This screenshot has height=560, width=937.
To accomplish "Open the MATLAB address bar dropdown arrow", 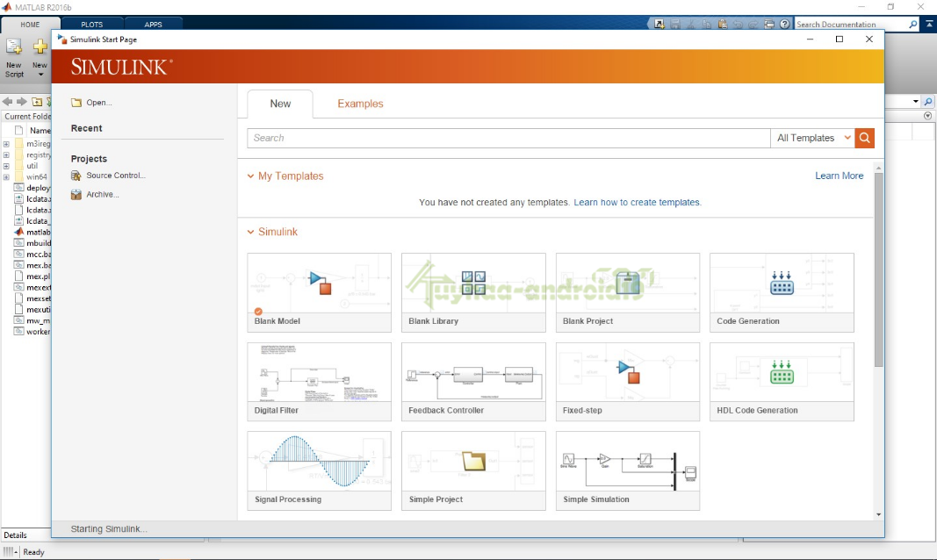I will tap(916, 102).
